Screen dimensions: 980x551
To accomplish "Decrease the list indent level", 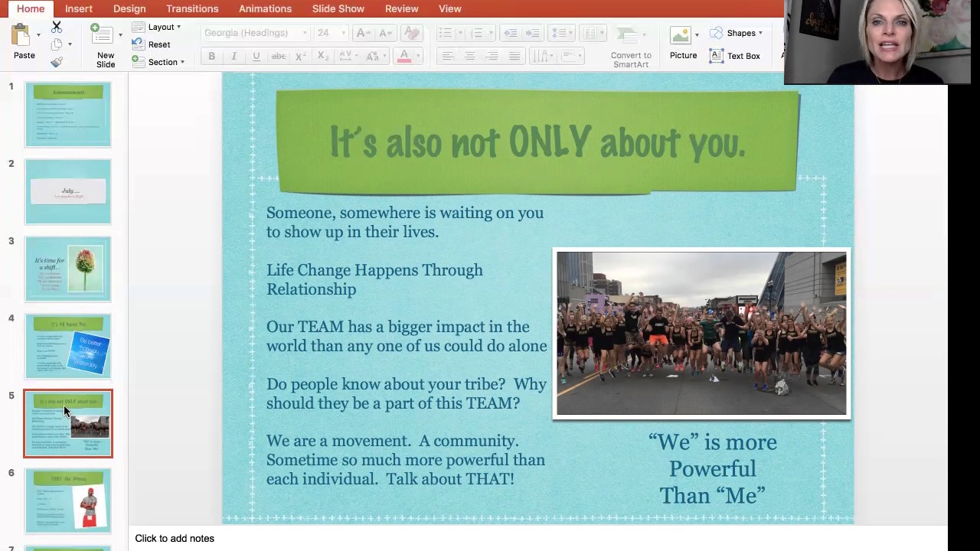I will (510, 33).
